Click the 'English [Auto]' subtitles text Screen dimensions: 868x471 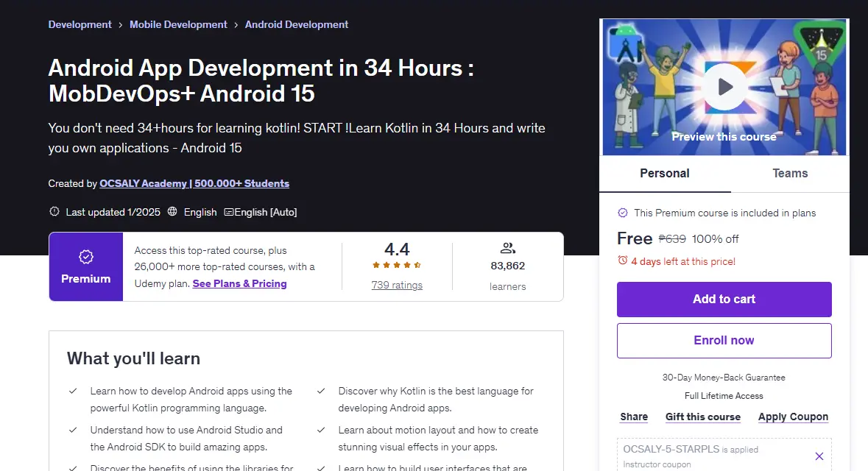click(x=266, y=212)
